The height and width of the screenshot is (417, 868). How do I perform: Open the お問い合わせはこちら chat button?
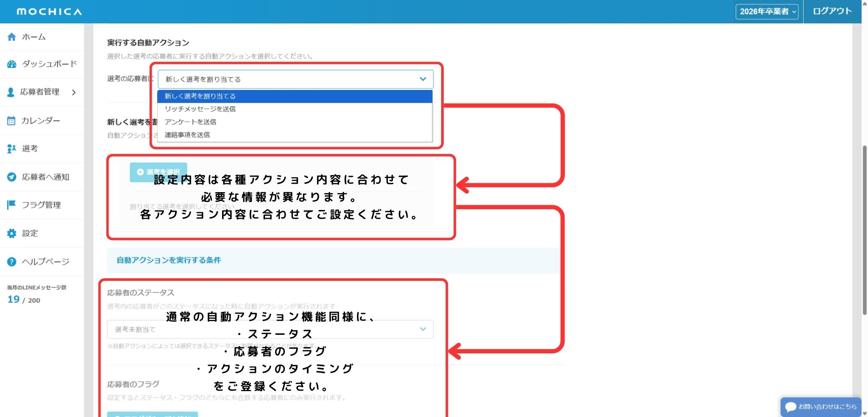[821, 407]
